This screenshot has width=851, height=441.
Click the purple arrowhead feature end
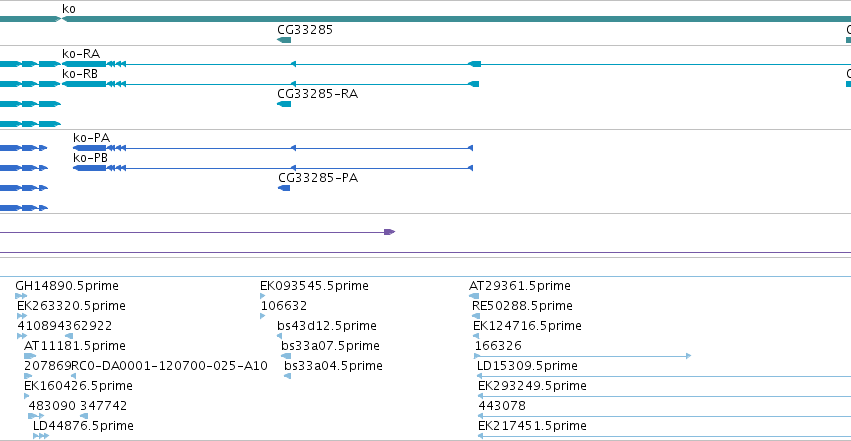coord(390,232)
